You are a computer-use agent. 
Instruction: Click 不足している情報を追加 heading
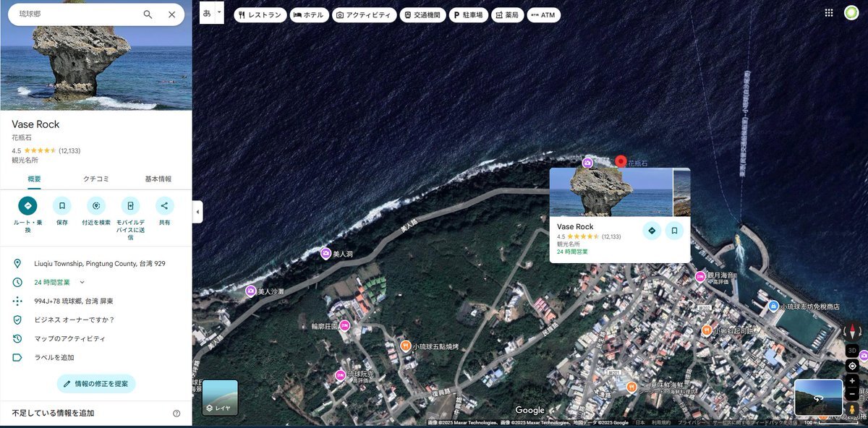click(53, 414)
